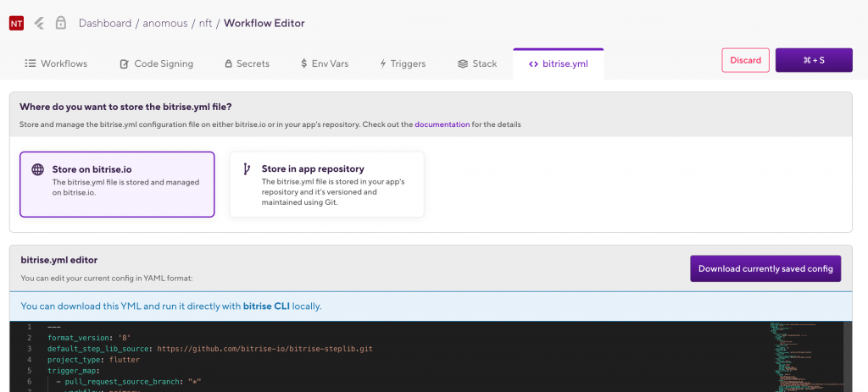Click the code minimap in YAML editor
This screenshot has height=392, width=868.
click(805, 356)
